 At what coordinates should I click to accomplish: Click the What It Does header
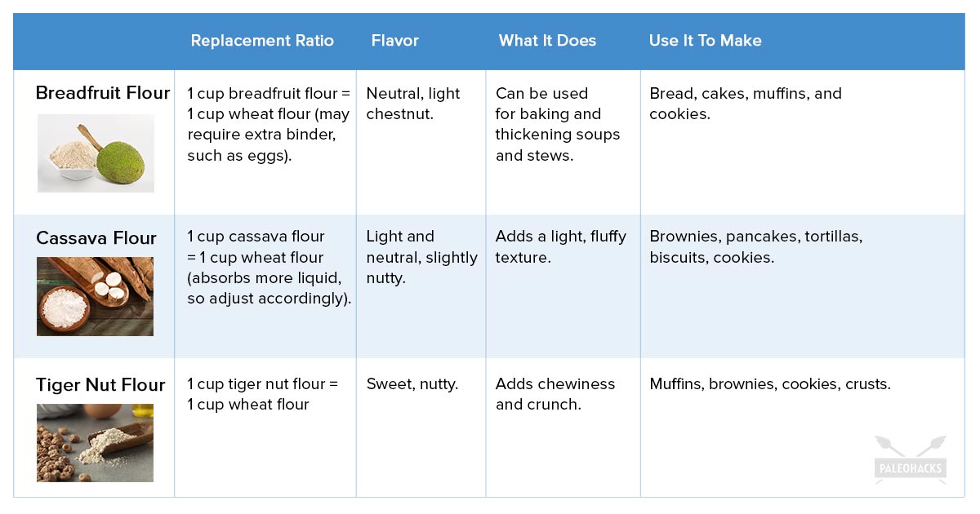(547, 41)
